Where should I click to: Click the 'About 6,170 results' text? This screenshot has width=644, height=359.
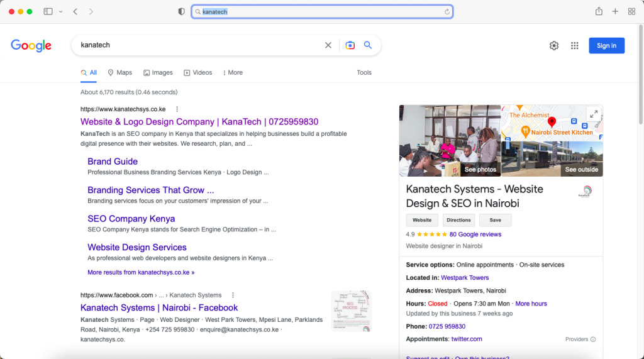[129, 92]
